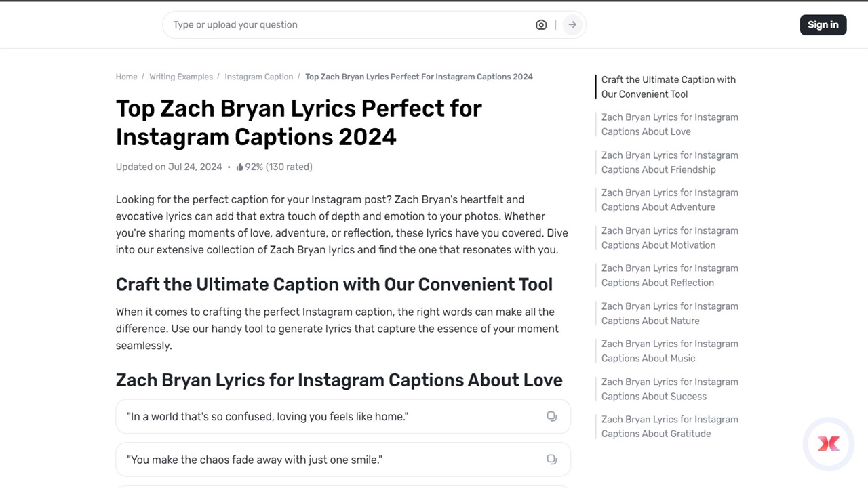Copy the "chaos fade away" caption
The width and height of the screenshot is (868, 488).
point(552,460)
